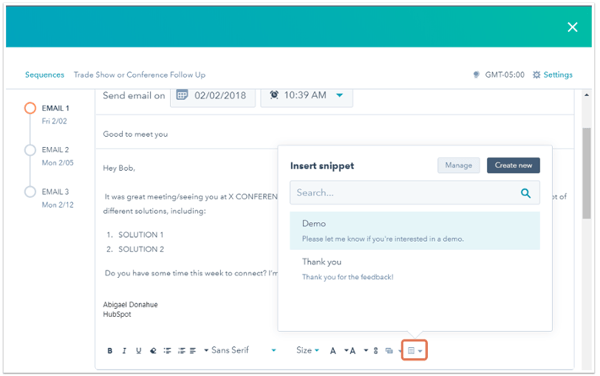Click the text alignment icon

193,350
